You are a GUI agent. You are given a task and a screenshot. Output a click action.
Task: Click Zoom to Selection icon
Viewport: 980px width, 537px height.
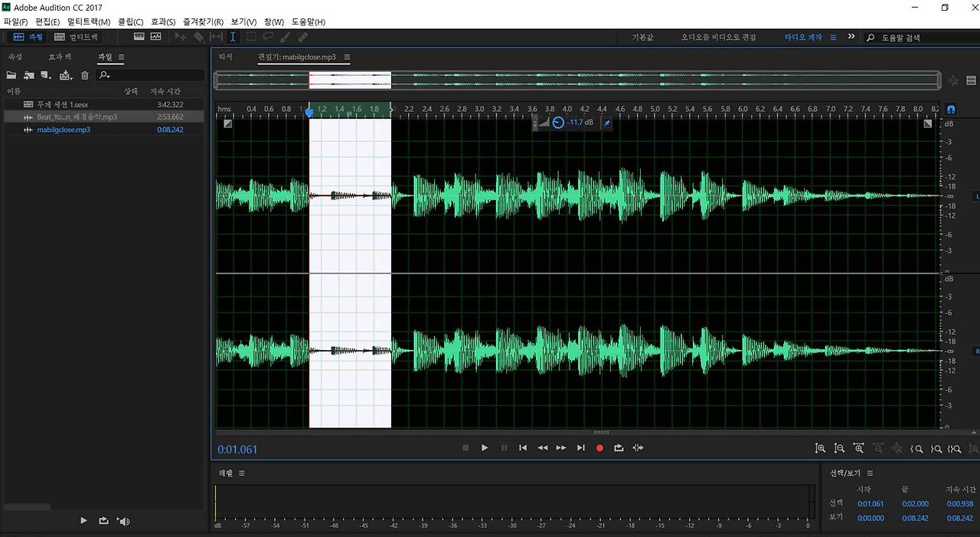click(954, 448)
